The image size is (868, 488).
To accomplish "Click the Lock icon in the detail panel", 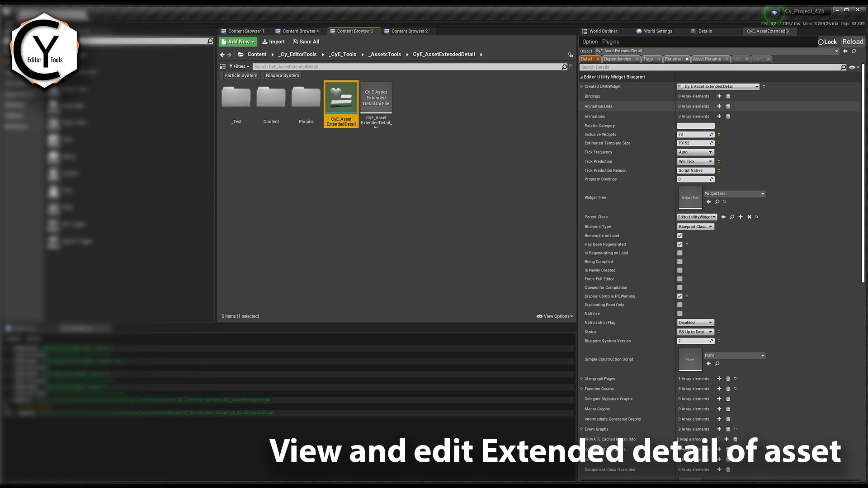I will pyautogui.click(x=821, y=42).
